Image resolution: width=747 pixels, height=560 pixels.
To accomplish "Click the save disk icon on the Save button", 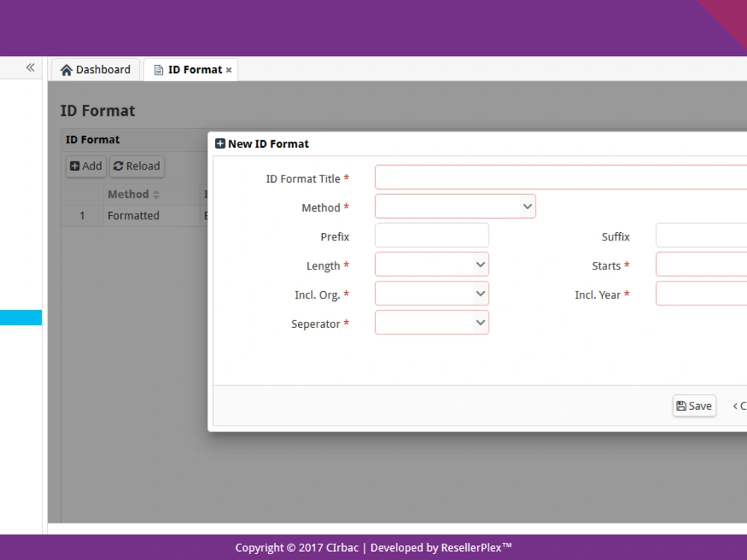I will [x=683, y=405].
